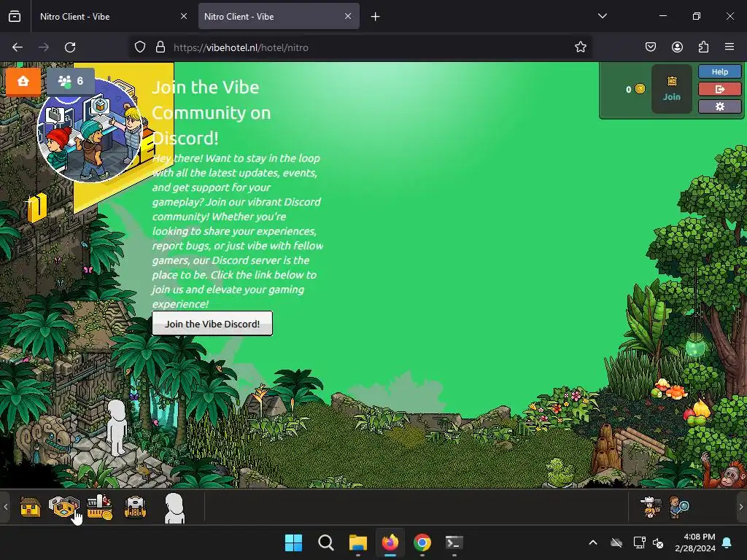Image resolution: width=747 pixels, height=560 pixels.
Task: Open the hotel view home icon in bottom toolbar
Action: coord(30,507)
